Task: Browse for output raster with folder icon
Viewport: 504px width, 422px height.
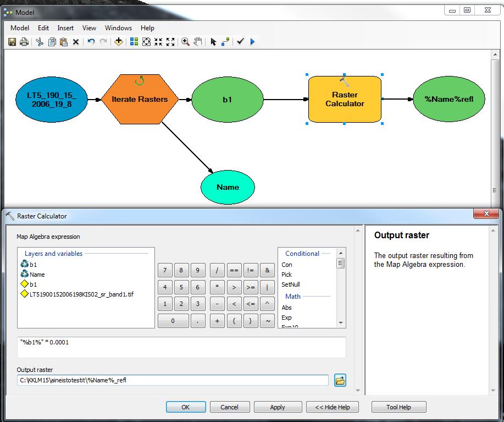Action: (x=340, y=380)
